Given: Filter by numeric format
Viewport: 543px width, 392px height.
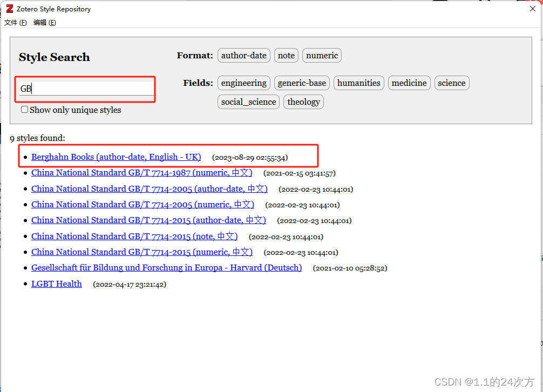Looking at the screenshot, I should click(322, 56).
